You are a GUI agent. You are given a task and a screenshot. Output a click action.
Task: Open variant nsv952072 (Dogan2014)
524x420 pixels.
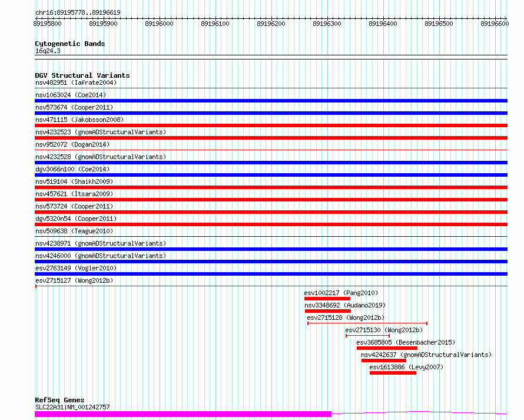click(x=72, y=144)
